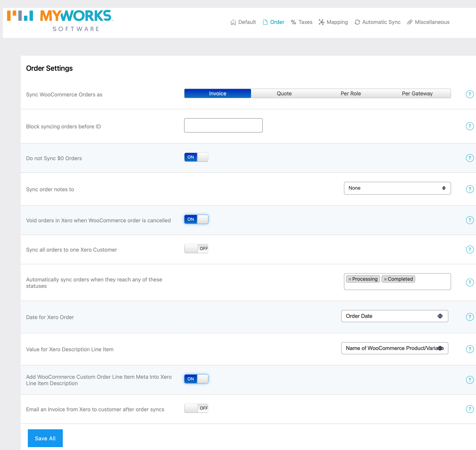
Task: Enable Email an Invoice from Xero toggle
Action: [x=196, y=408]
